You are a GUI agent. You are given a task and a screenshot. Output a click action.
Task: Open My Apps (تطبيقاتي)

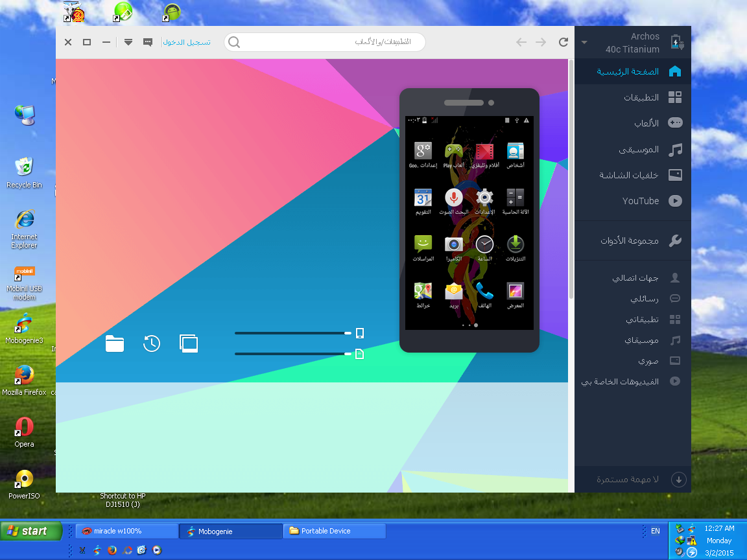633,320
